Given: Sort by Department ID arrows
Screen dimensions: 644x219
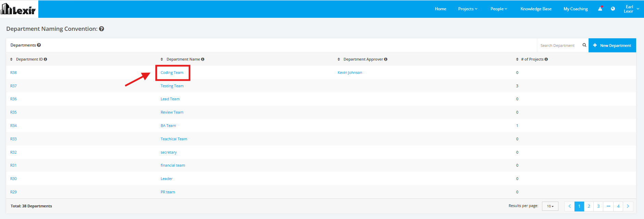Looking at the screenshot, I should point(11,59).
